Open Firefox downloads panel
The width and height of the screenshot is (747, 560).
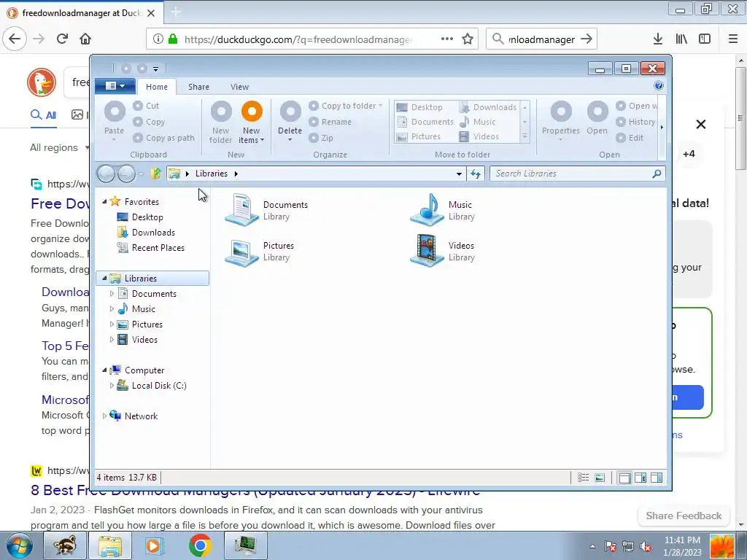coord(658,39)
